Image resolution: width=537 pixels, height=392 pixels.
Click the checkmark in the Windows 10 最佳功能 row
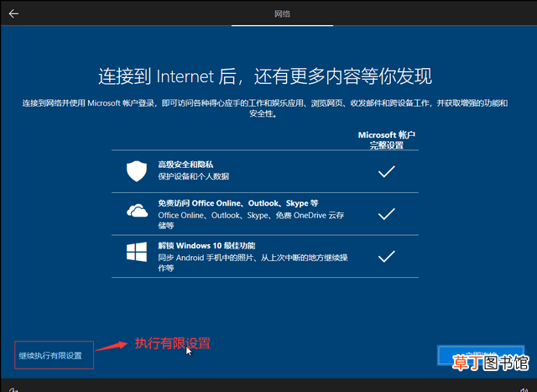point(386,256)
